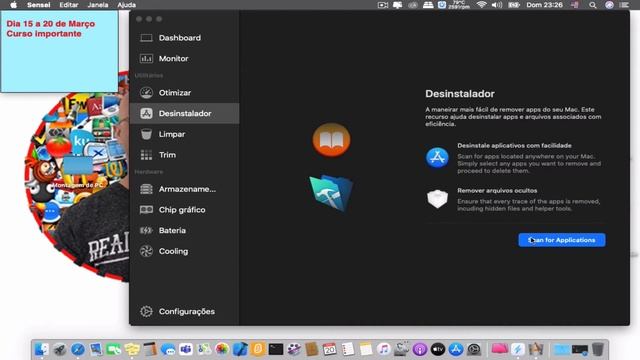Open Photos from the Dock

[222, 349]
